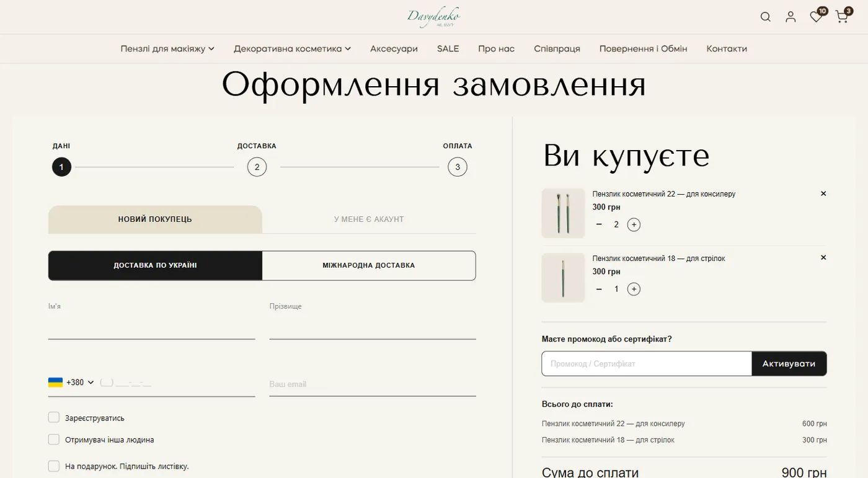868x478 pixels.
Task: Open the search icon in header
Action: (766, 17)
